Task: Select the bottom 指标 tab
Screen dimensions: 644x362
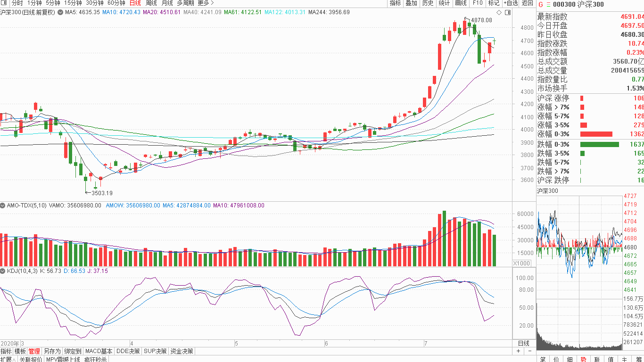Action: [6, 351]
